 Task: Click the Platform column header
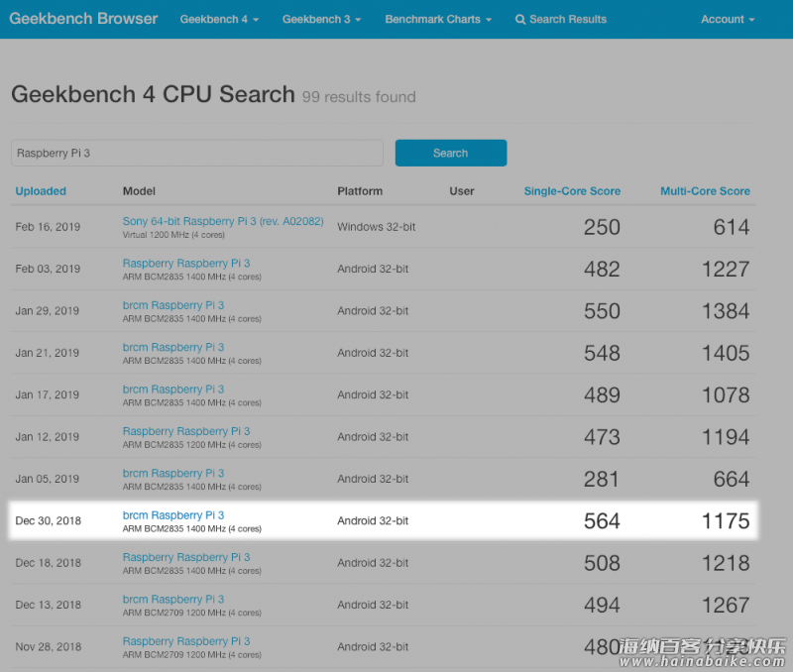click(x=360, y=191)
